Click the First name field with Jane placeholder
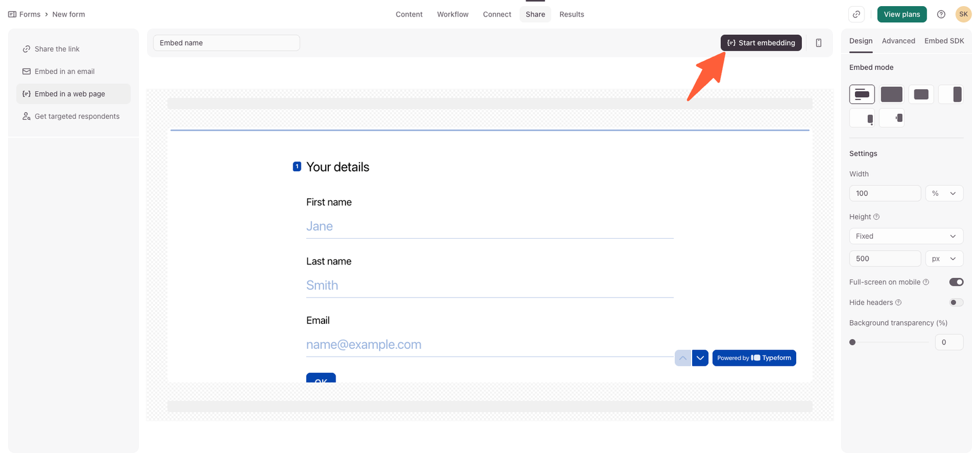The image size is (980, 462). [490, 226]
